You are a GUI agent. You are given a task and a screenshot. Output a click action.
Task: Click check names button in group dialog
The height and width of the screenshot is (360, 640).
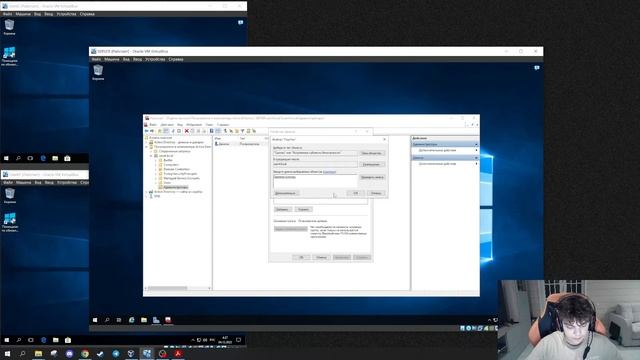[x=372, y=178]
